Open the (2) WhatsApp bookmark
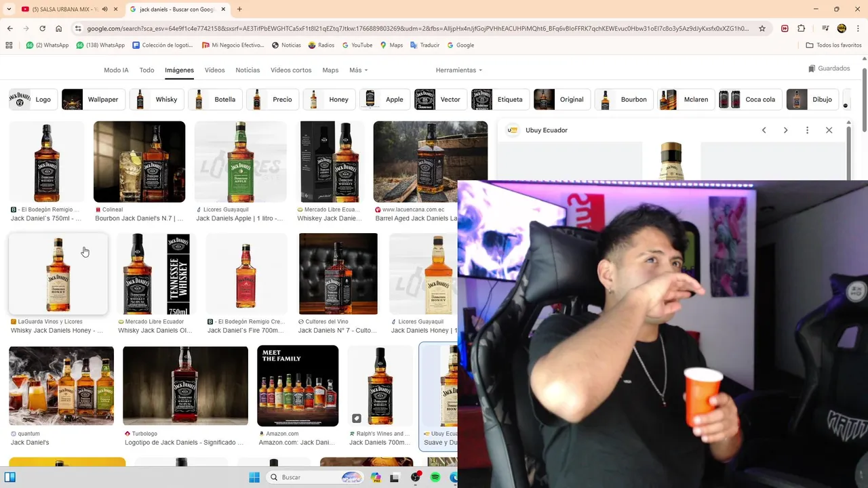 (47, 45)
